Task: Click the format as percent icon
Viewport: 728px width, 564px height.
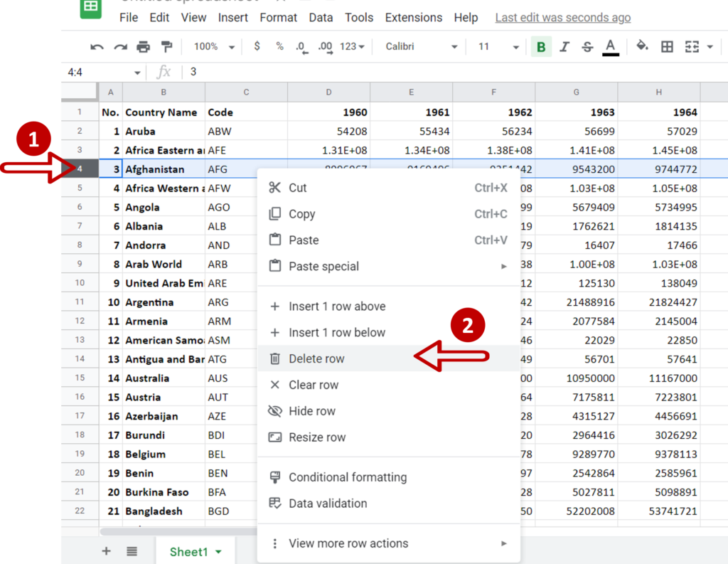Action: 277,46
